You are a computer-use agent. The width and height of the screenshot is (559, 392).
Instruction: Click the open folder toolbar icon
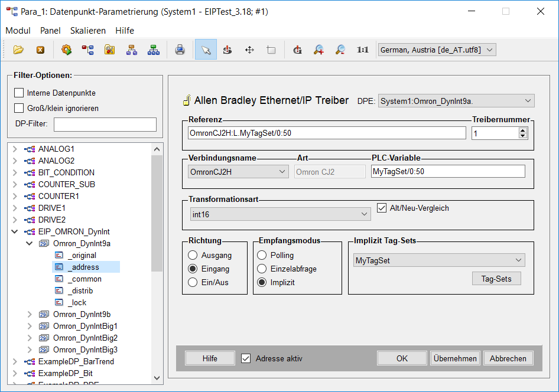(18, 50)
